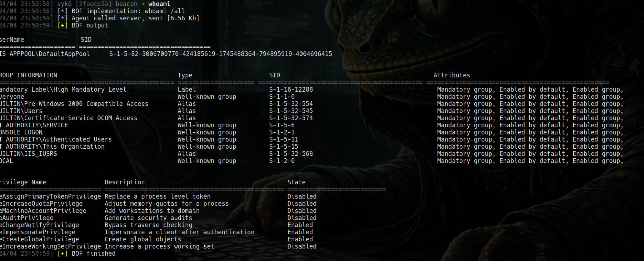
Task: Click the attributes text in the S-1-16-12288 row
Action: coord(530,89)
